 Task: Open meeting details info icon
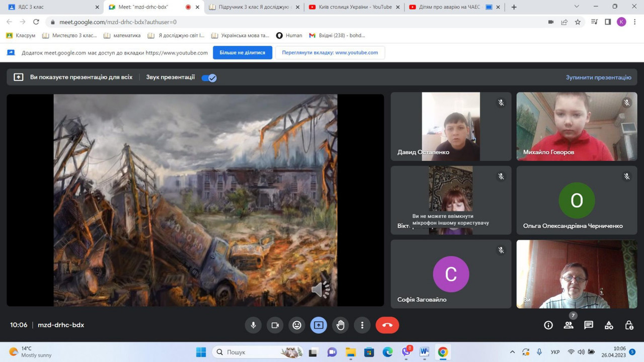tap(548, 325)
